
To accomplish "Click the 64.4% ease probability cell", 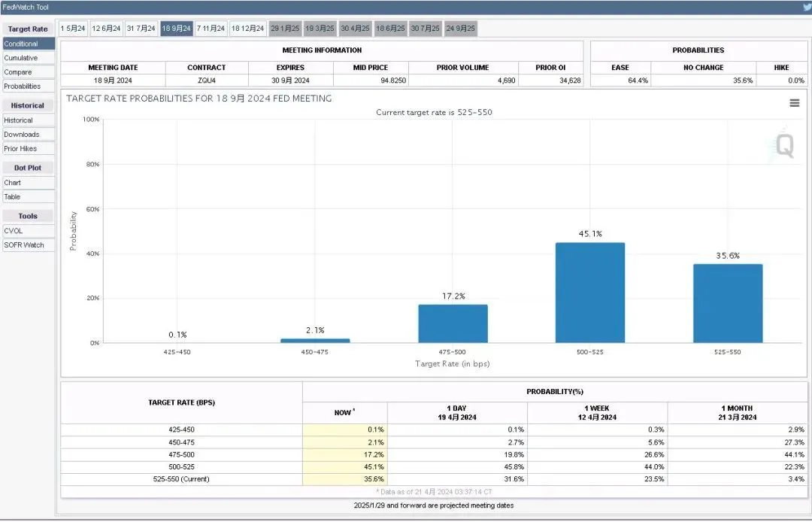I will [620, 80].
